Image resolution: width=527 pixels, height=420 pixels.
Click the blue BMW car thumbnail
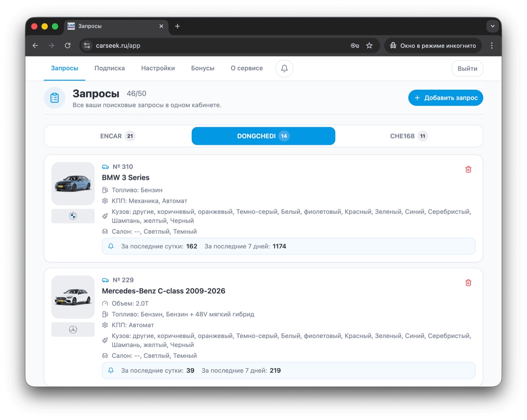(73, 184)
